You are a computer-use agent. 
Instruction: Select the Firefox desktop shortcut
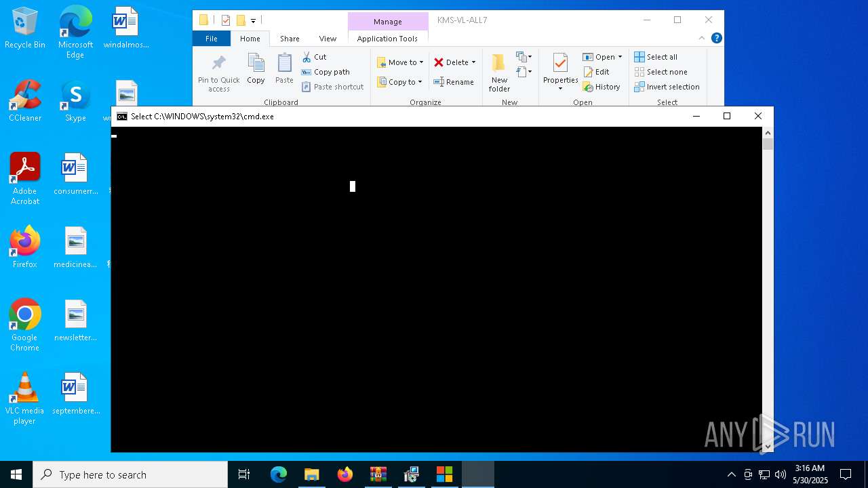coord(25,247)
